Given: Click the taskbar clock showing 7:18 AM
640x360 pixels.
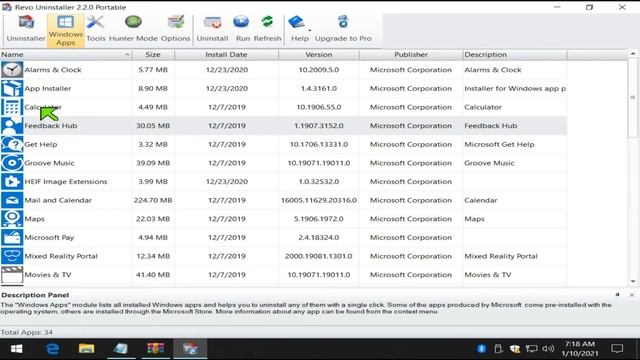Looking at the screenshot, I should click(580, 349).
